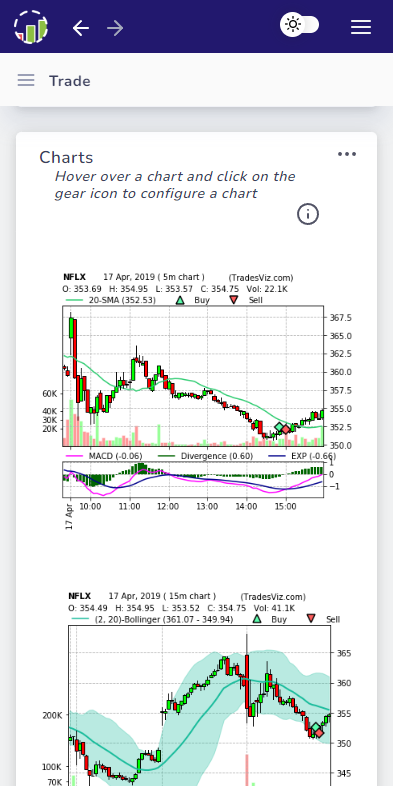Open the Charts three-dots options
Screen dimensions: 393x786
347,154
